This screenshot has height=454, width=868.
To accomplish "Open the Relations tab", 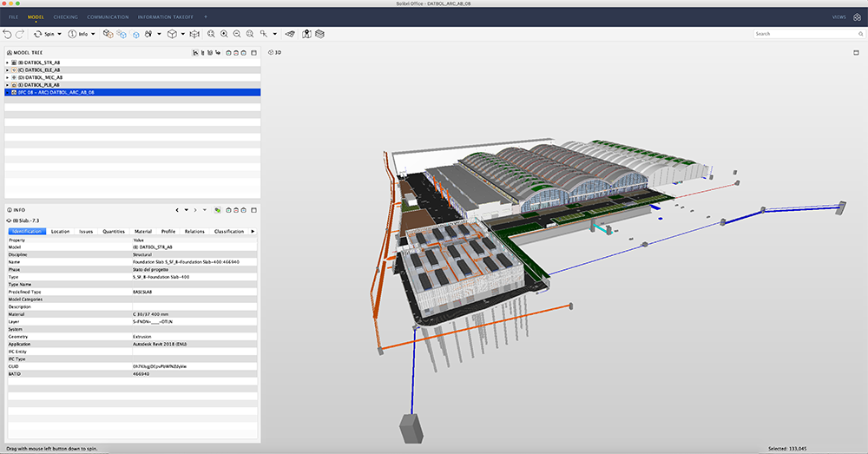I will point(194,232).
